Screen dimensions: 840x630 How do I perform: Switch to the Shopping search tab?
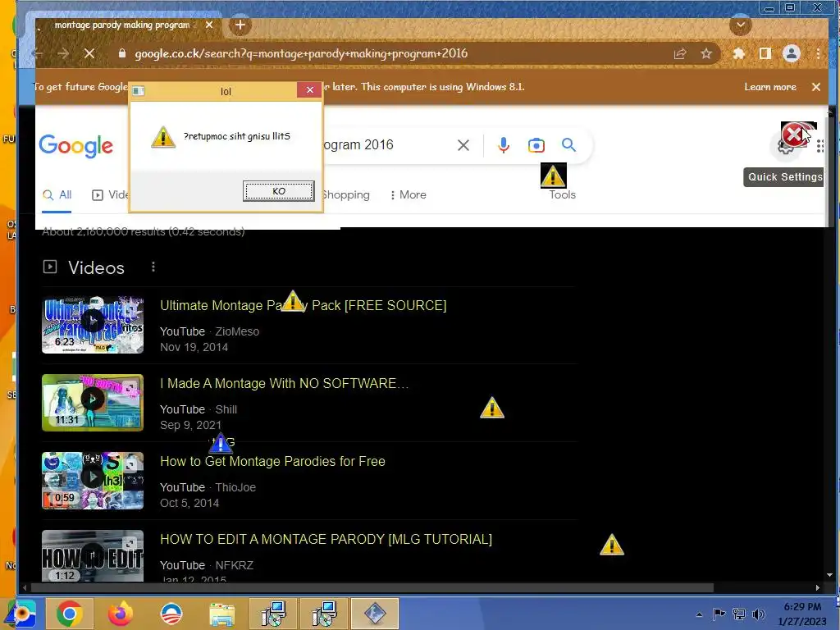click(x=346, y=195)
